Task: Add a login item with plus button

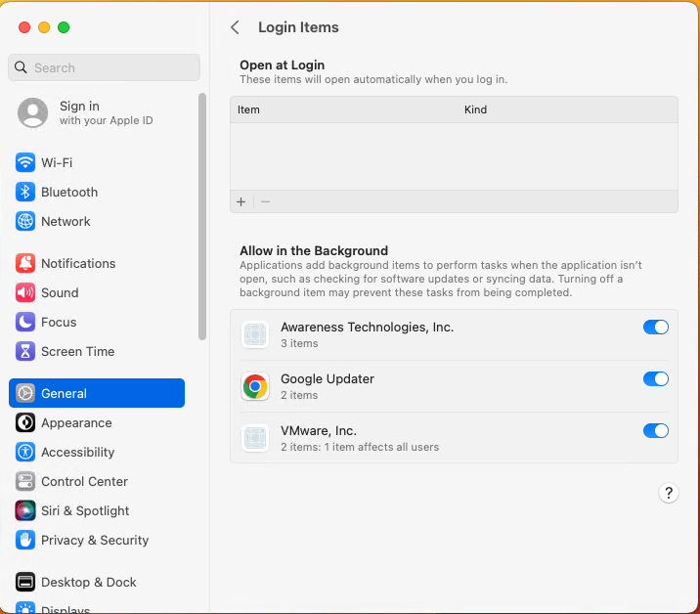Action: [x=241, y=201]
